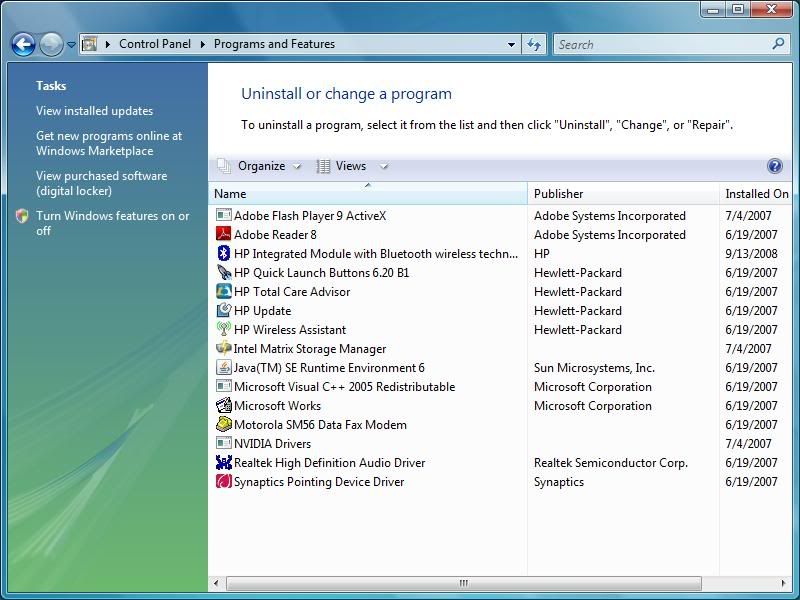Image resolution: width=800 pixels, height=600 pixels.
Task: Select HP Integrated Module with Bluetooth wireless entry
Action: pyautogui.click(x=500, y=254)
